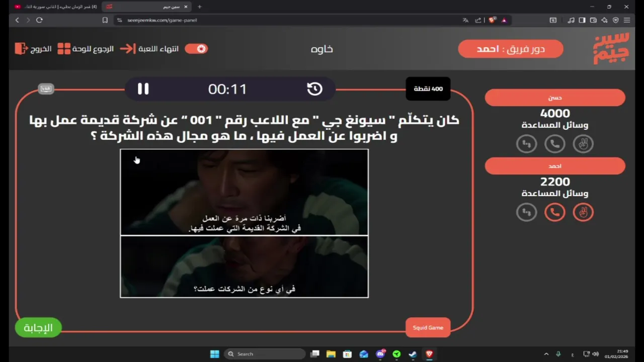Open Discord from taskbar

[x=380, y=354]
